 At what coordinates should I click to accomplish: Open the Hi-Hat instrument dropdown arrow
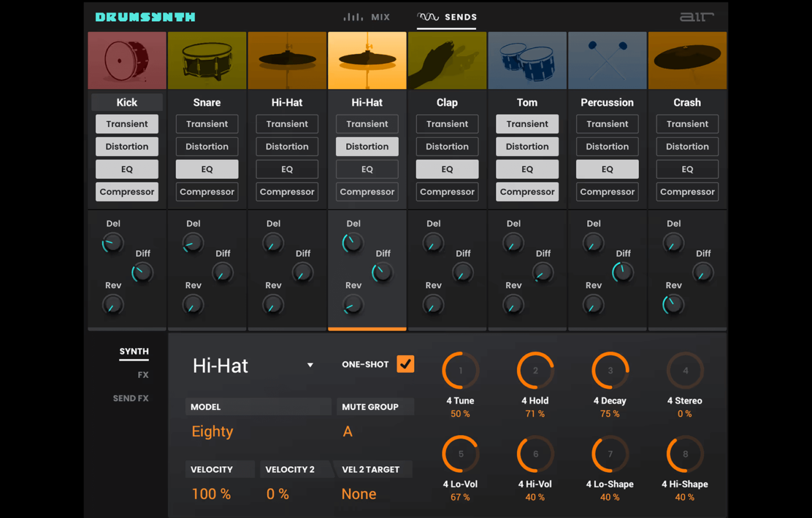(310, 365)
